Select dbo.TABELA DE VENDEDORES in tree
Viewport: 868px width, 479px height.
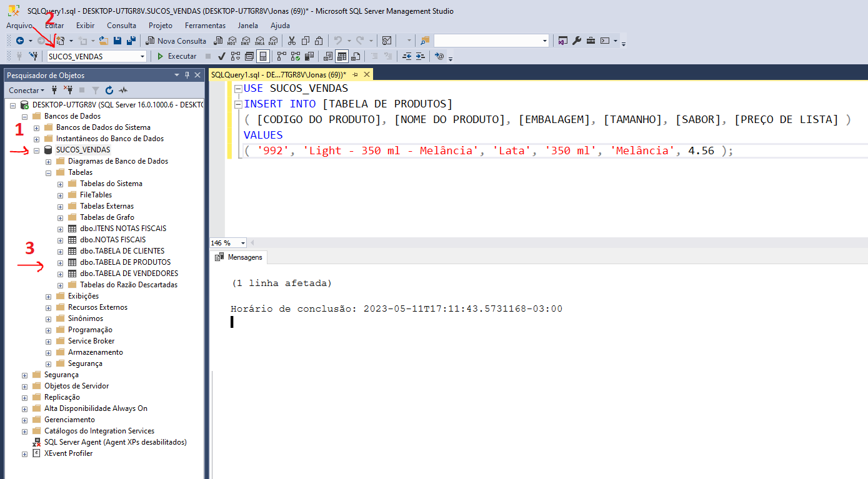[129, 274]
